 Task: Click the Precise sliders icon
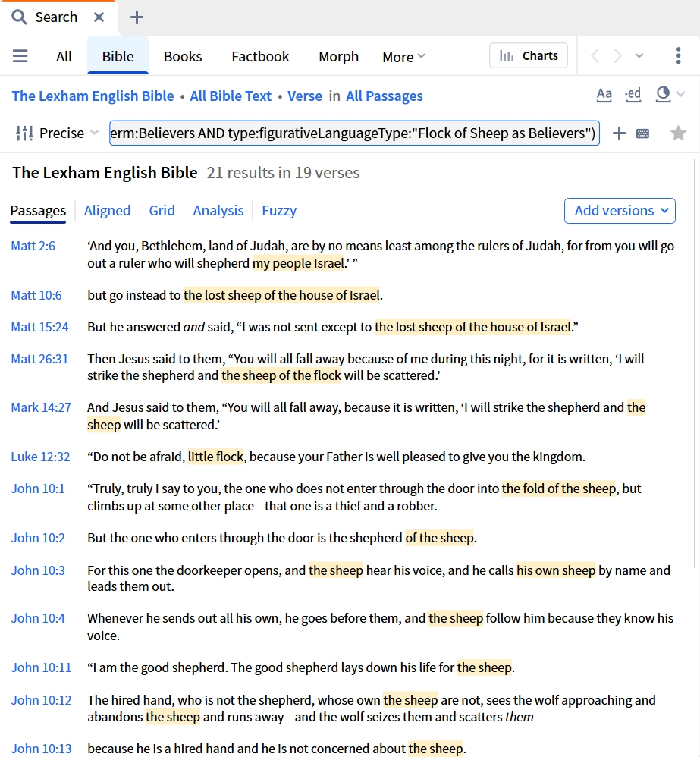(24, 133)
